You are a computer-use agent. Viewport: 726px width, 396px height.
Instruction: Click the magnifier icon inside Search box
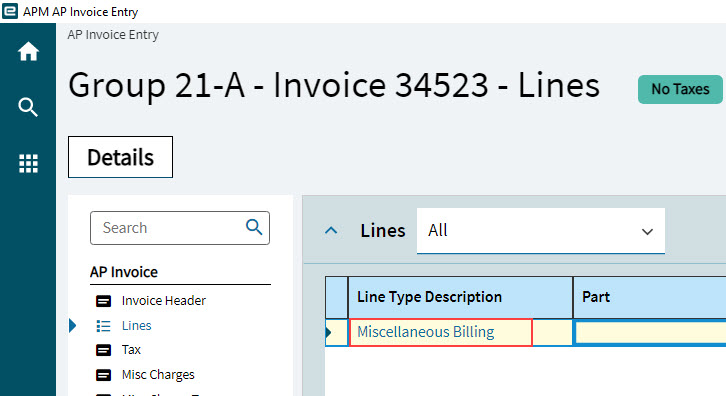[254, 227]
